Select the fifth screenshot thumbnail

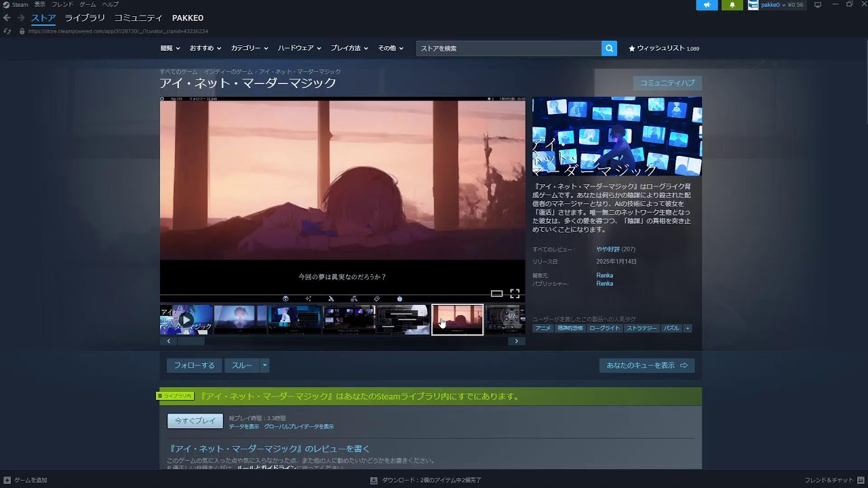[403, 320]
